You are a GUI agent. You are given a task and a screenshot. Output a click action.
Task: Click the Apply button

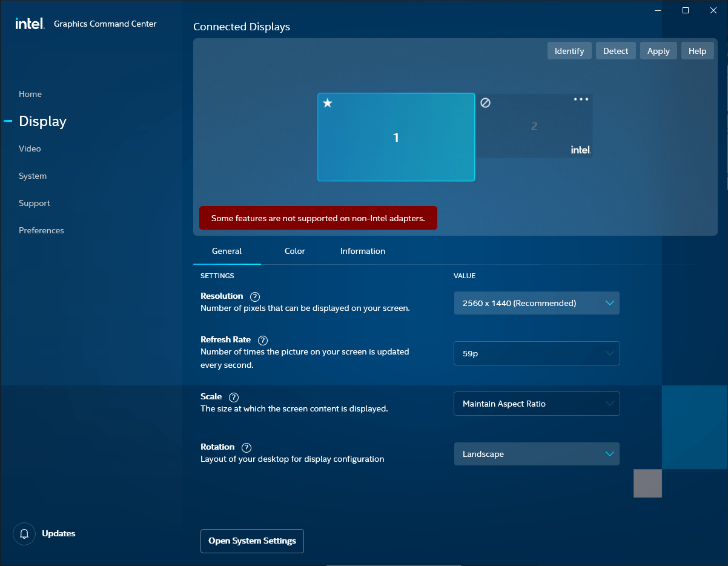point(658,51)
